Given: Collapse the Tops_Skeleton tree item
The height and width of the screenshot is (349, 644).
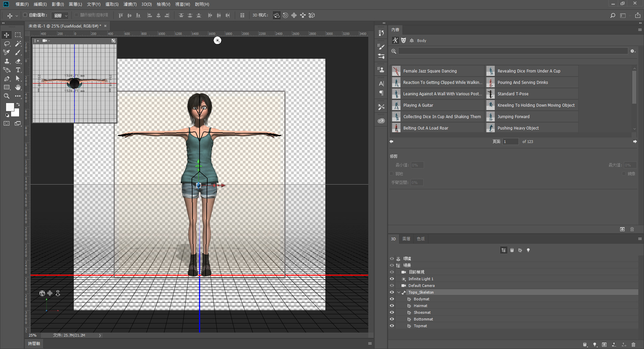Looking at the screenshot, I should click(x=399, y=292).
